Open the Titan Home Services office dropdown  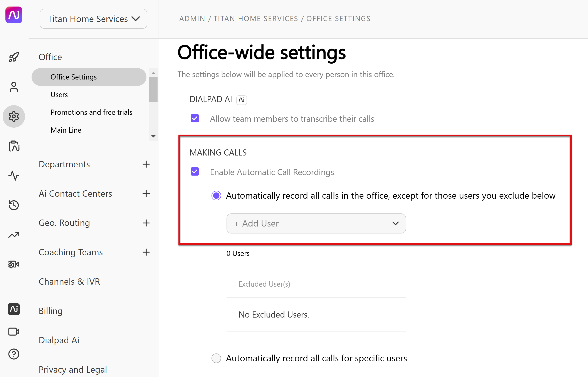click(93, 19)
